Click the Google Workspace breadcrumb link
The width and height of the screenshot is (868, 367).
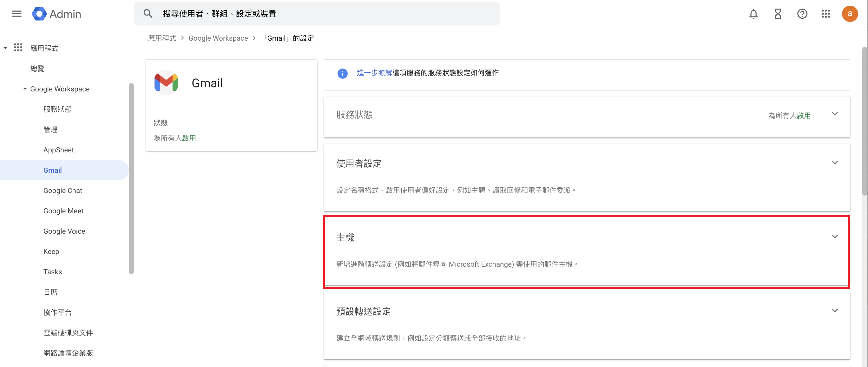(218, 38)
